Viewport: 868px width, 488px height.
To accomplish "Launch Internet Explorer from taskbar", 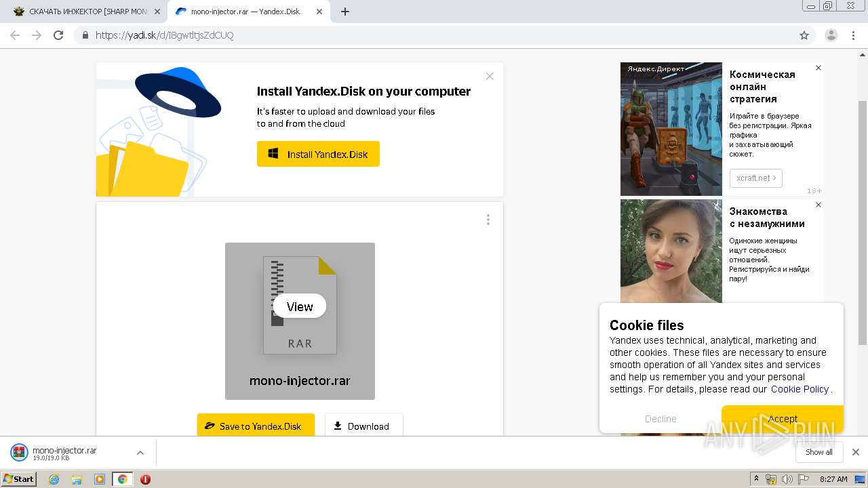I will point(54,479).
